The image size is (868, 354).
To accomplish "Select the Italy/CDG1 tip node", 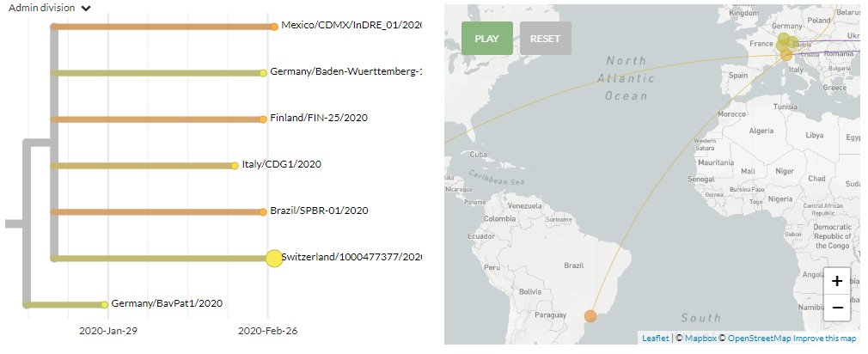I will point(233,165).
